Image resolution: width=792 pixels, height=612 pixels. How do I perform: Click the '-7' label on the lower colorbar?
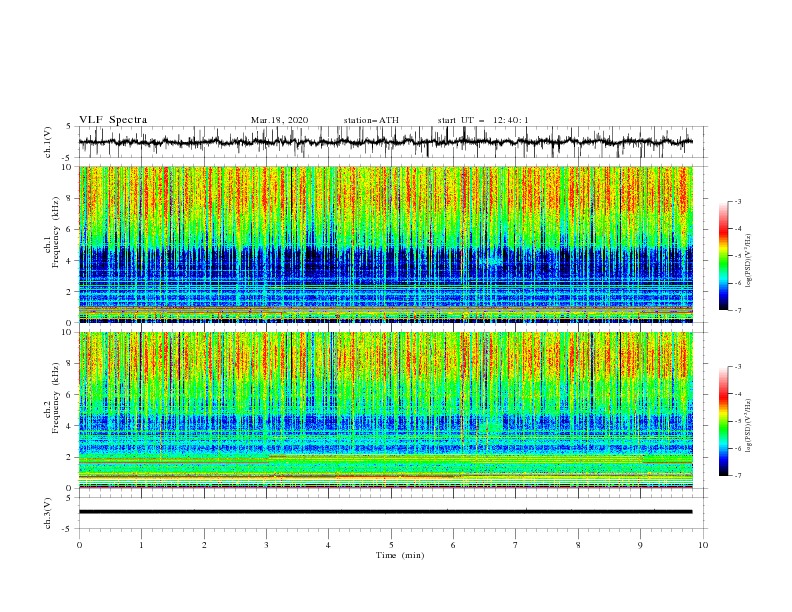737,476
